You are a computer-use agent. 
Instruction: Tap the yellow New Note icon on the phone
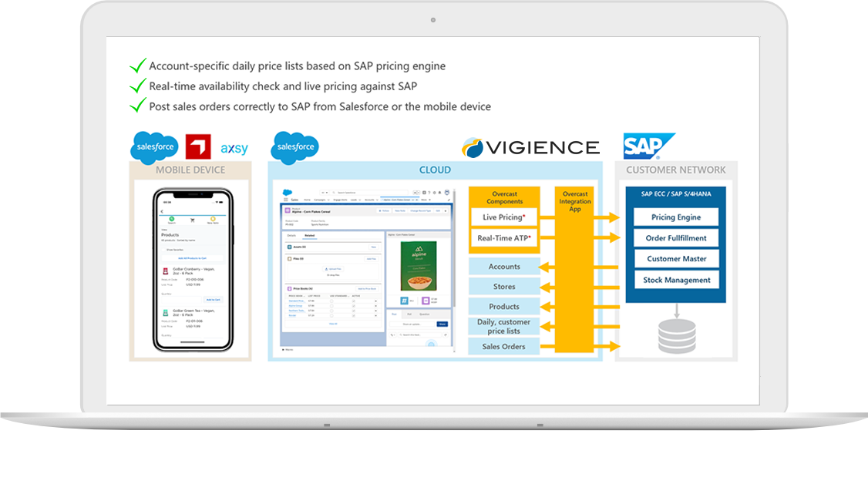click(213, 219)
